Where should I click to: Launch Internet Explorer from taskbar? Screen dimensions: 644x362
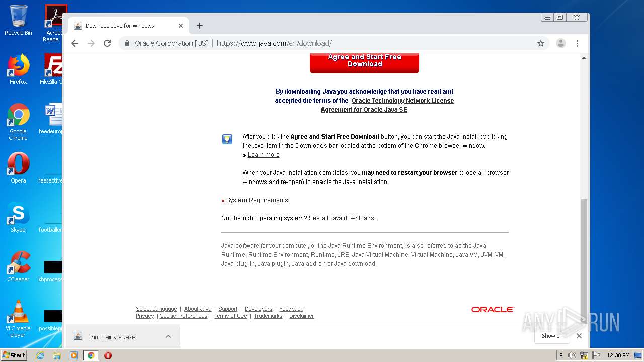pyautogui.click(x=40, y=355)
